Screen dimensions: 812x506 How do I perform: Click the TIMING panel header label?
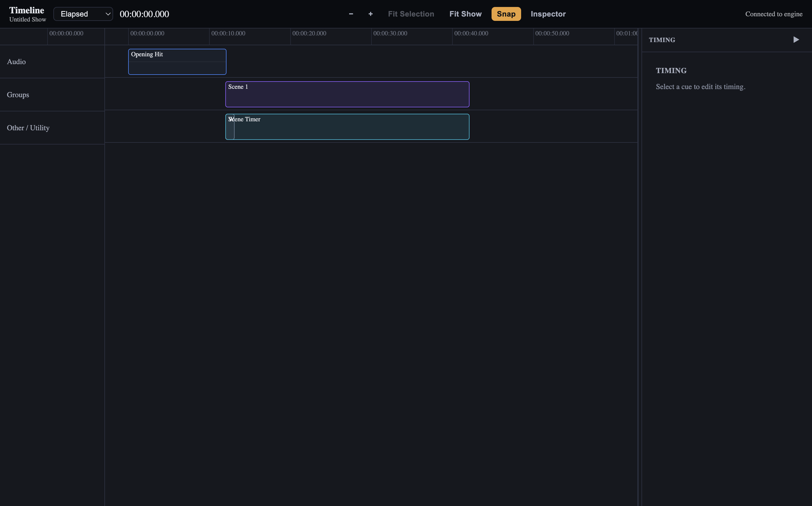(661, 40)
